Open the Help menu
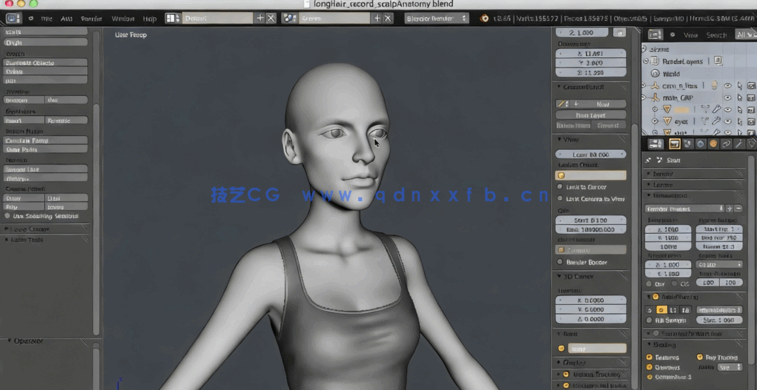Screen dimensions: 757x390 [150, 19]
